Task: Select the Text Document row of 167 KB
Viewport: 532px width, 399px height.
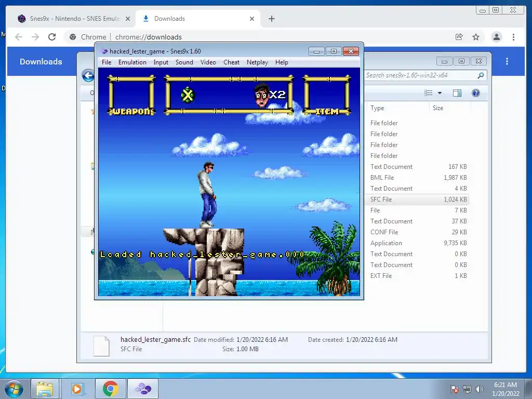Action: coord(418,167)
